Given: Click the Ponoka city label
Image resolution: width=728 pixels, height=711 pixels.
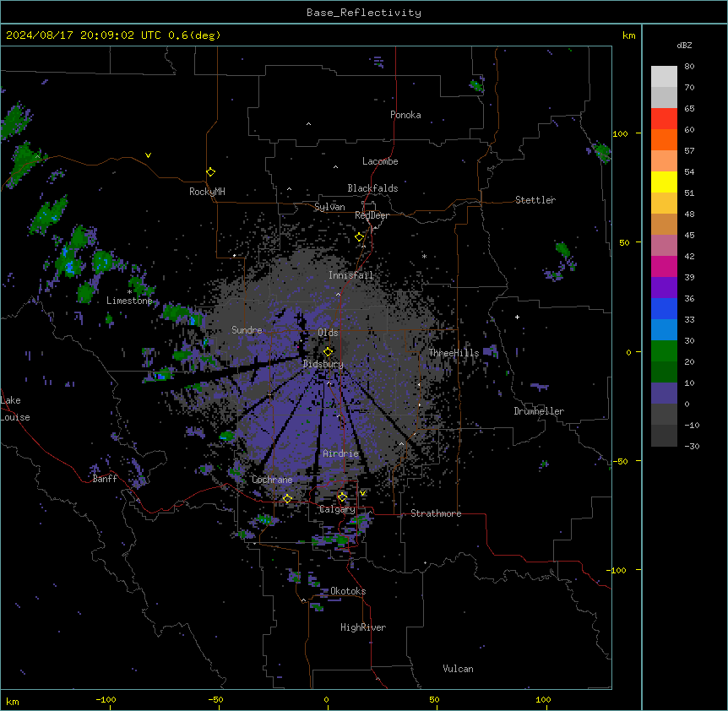Looking at the screenshot, I should click(405, 115).
